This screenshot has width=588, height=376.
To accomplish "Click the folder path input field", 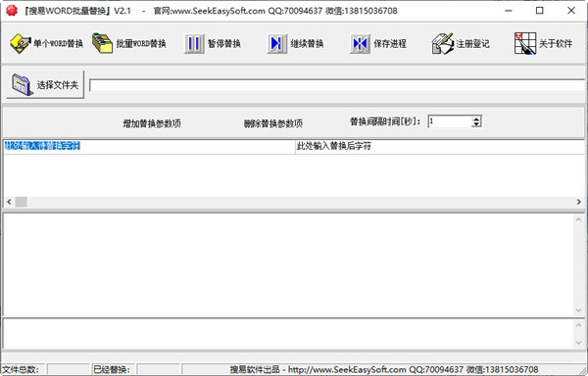I will [x=337, y=85].
